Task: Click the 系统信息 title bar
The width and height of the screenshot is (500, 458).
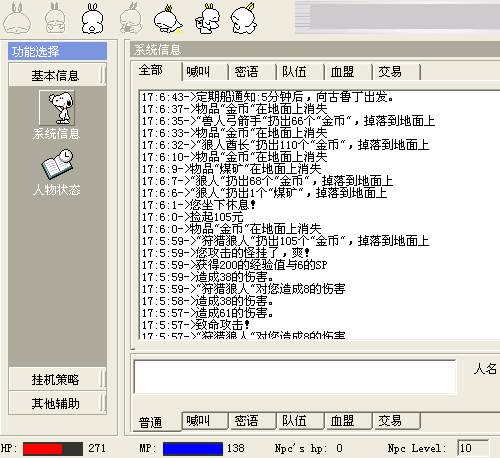Action: click(315, 50)
